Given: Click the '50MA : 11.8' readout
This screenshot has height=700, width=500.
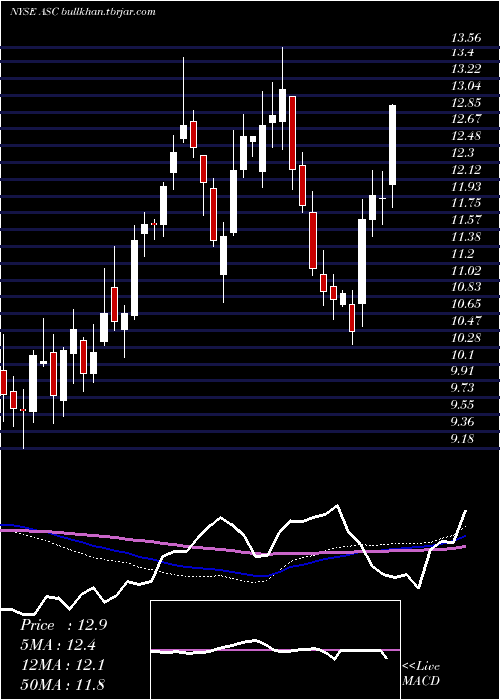Looking at the screenshot, I should tap(62, 684).
